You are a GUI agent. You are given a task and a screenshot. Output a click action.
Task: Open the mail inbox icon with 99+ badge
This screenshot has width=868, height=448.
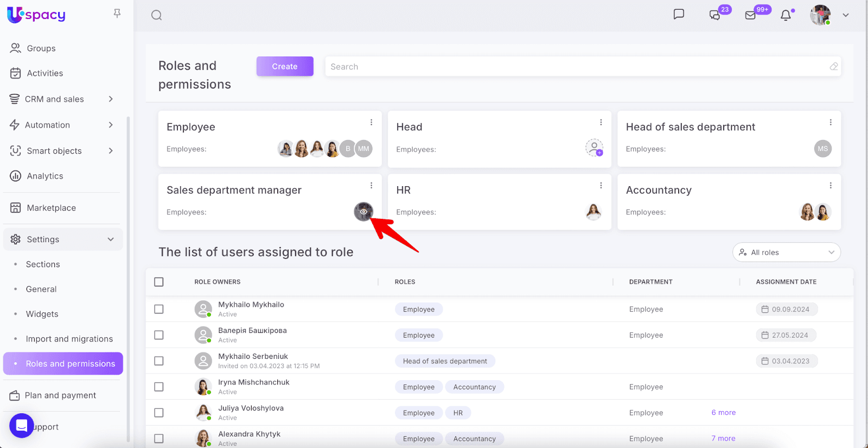[x=750, y=15]
